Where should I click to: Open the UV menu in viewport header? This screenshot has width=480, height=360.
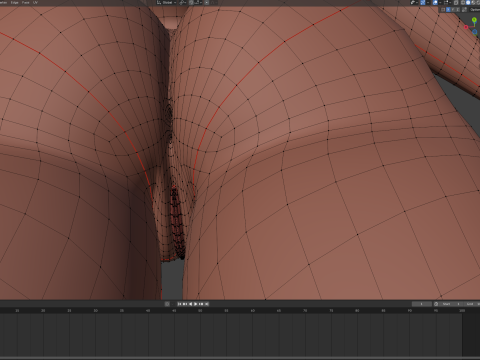tap(35, 2)
